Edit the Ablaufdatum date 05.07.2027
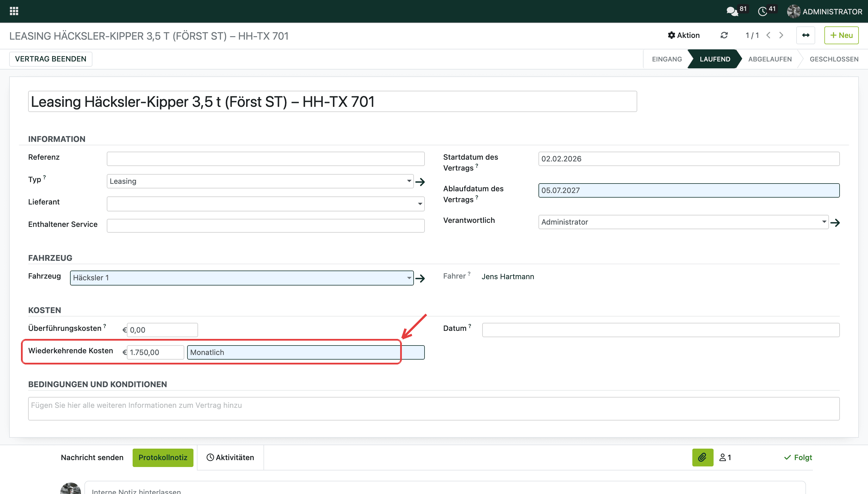 (x=689, y=190)
